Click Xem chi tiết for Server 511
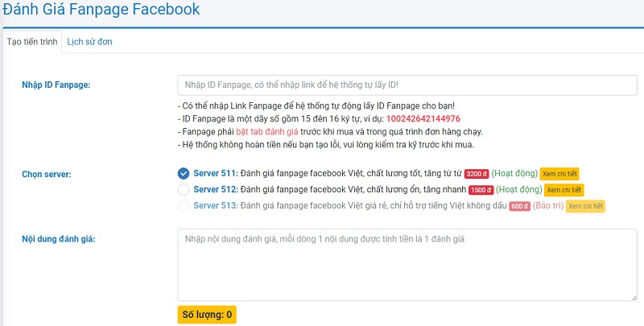644x326 pixels. (559, 174)
